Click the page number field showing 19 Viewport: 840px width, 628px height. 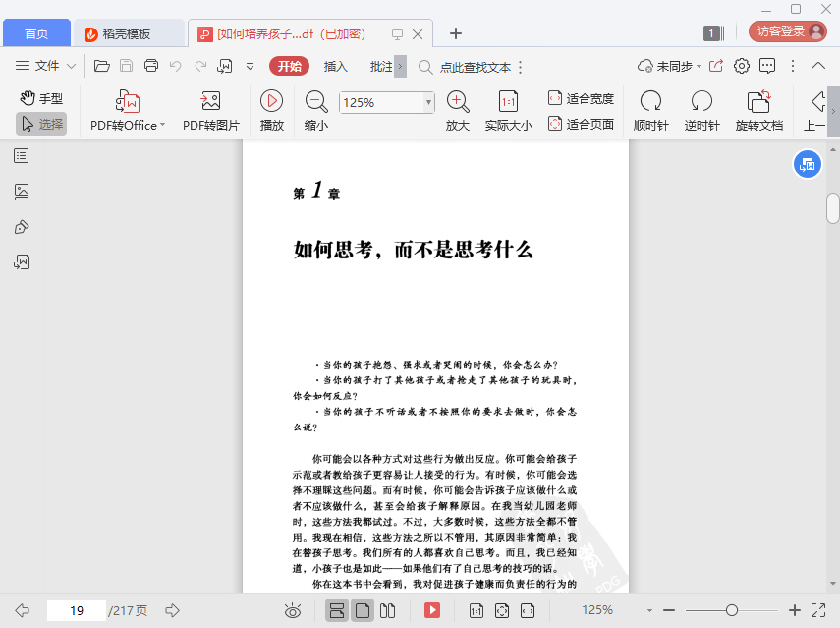pos(77,610)
